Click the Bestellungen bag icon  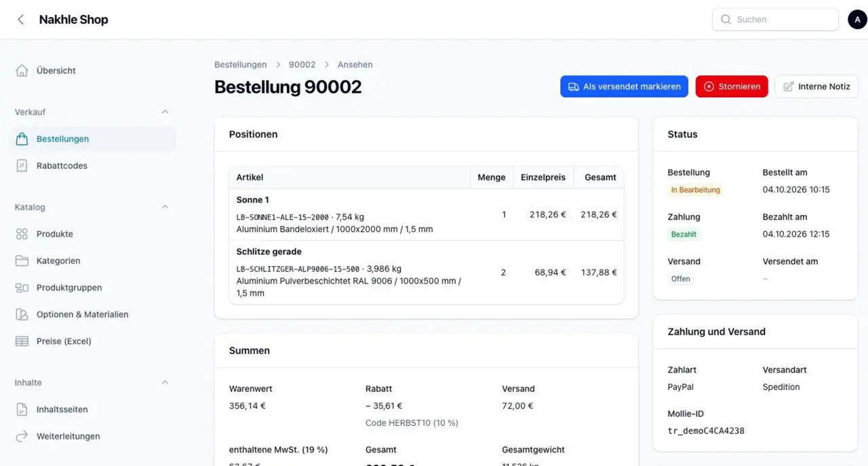click(x=22, y=139)
